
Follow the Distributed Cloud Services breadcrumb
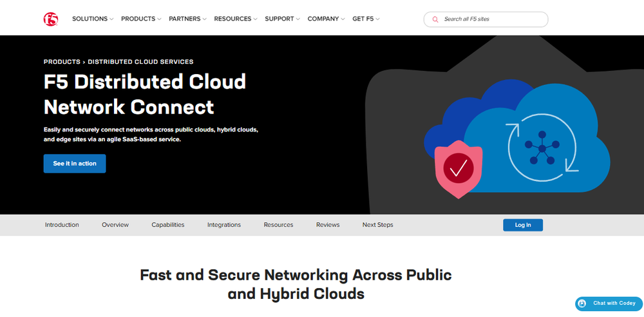(140, 62)
